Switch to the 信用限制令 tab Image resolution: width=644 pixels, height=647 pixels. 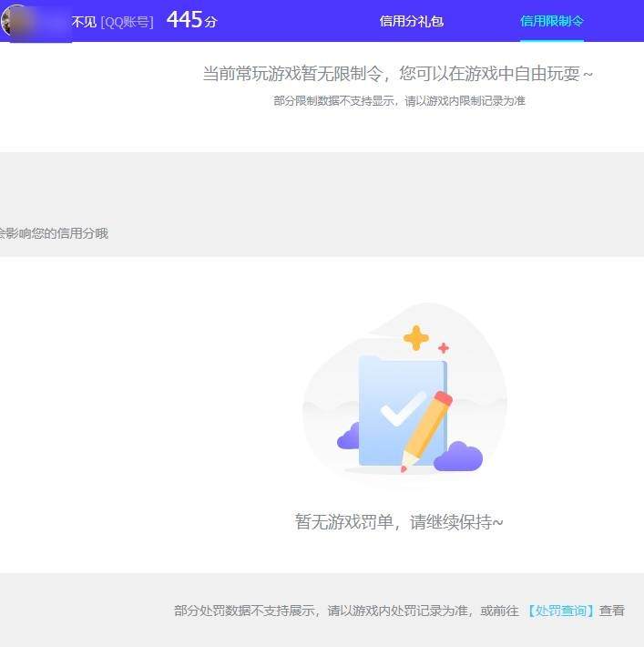pyautogui.click(x=552, y=21)
